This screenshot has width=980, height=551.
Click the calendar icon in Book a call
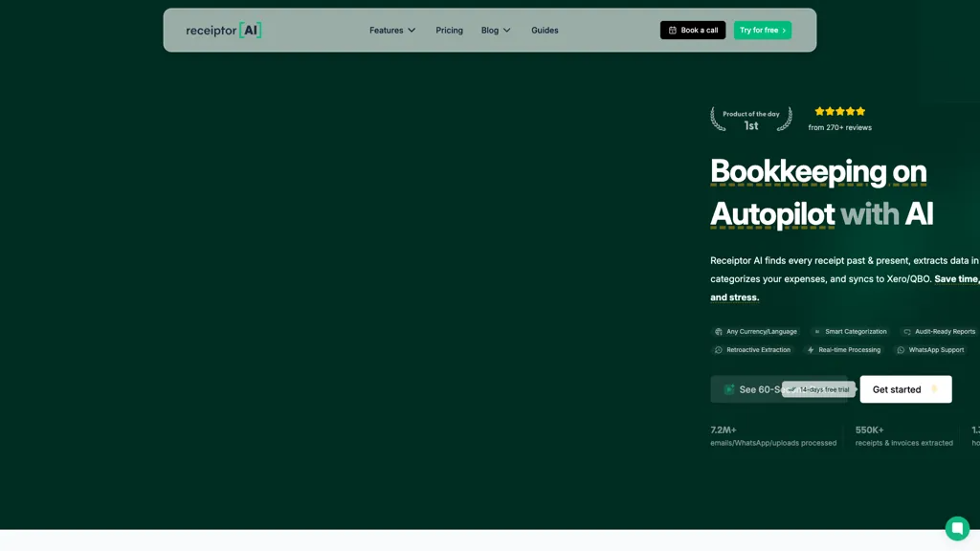click(673, 30)
